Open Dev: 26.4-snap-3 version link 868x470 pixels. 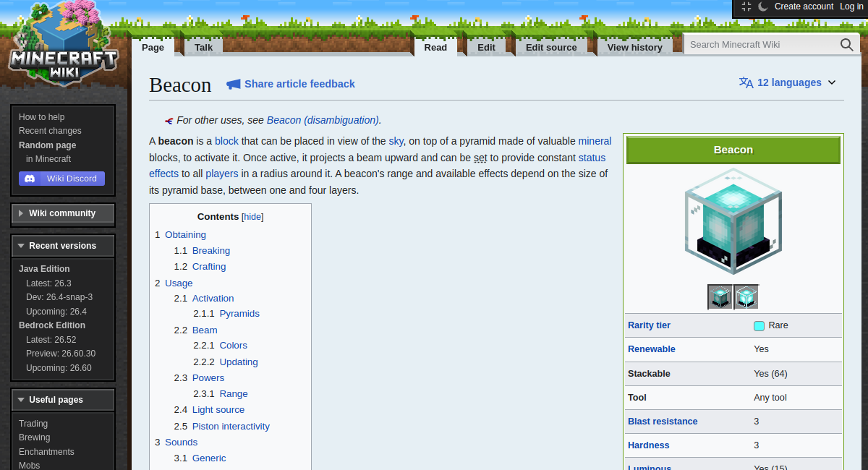coord(59,297)
